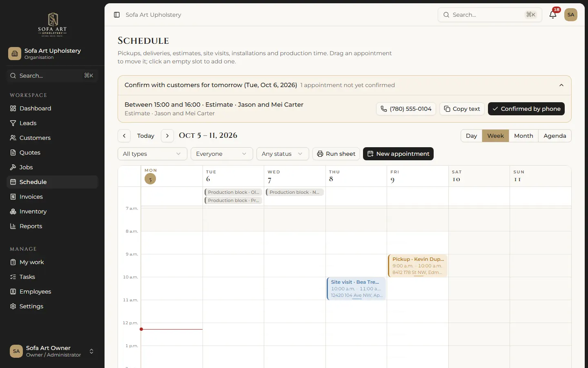Jump to Today in the calendar
Screen dimensions: 588x368
(146, 136)
